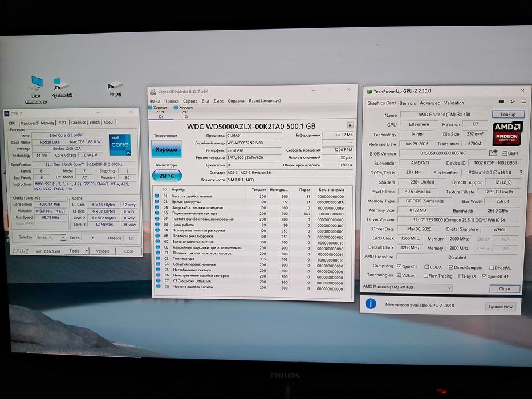
Task: Open the Файл menu in CrystalDiskInfo
Action: 155,101
